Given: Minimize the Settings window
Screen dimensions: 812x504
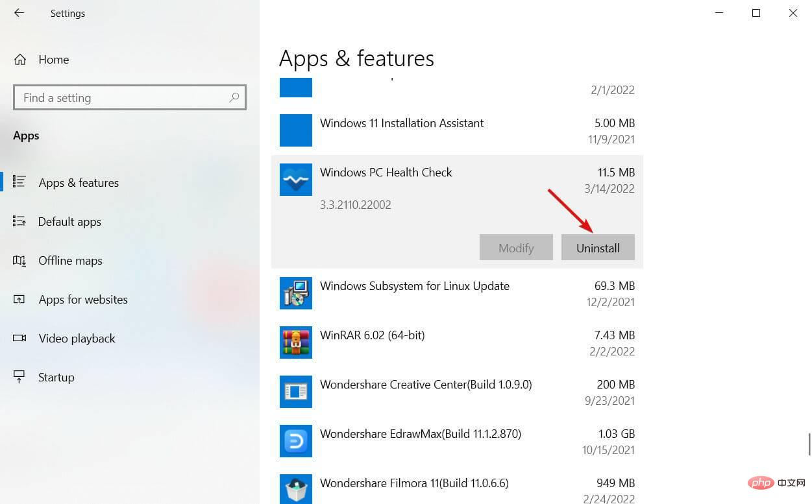Looking at the screenshot, I should pyautogui.click(x=719, y=13).
